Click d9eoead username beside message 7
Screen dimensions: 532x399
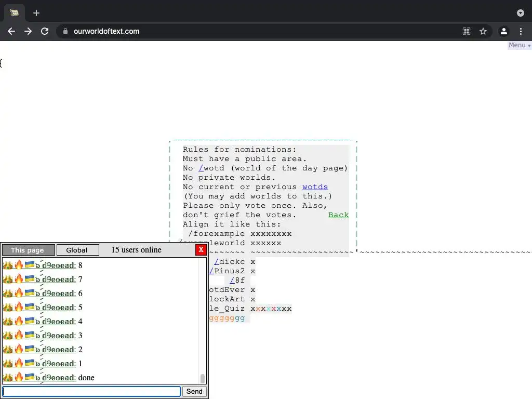pos(59,280)
